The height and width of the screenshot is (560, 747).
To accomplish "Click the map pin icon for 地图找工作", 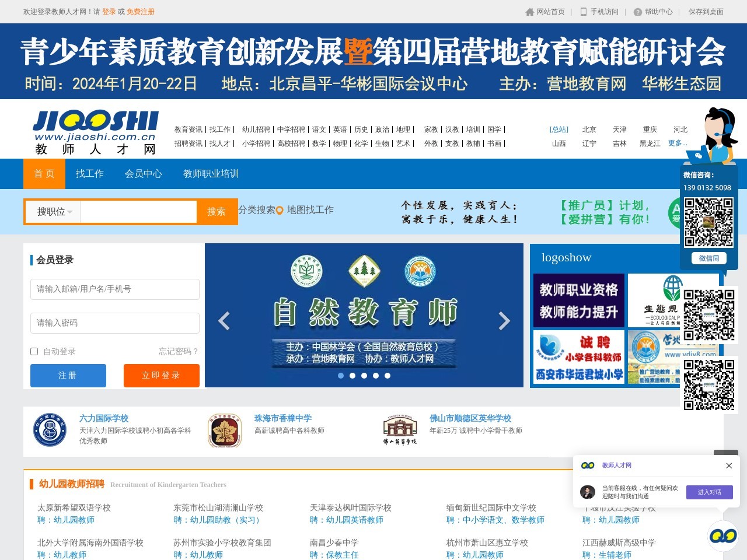I will (280, 211).
